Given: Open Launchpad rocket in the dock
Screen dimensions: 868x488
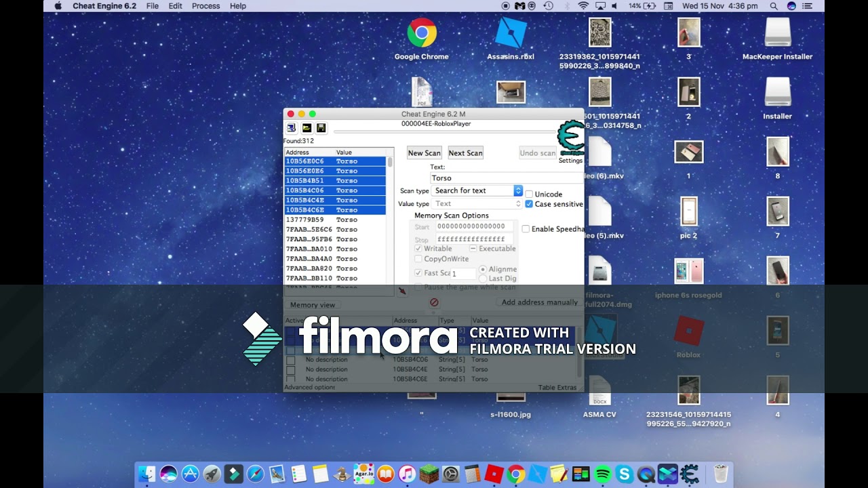Looking at the screenshot, I should point(212,474).
